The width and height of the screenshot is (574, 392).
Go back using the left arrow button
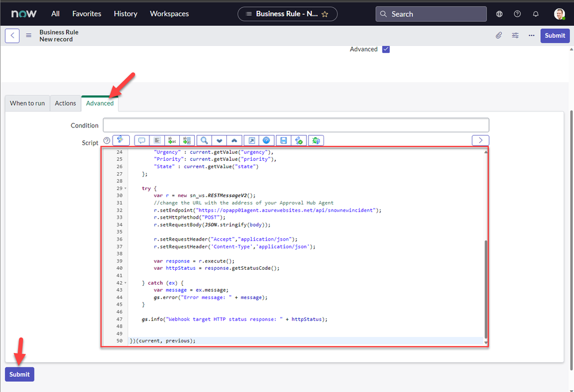pos(12,36)
